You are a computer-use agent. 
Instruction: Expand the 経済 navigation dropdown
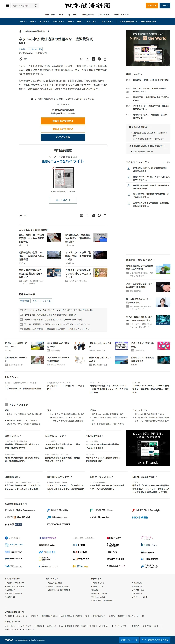(x=71, y=22)
